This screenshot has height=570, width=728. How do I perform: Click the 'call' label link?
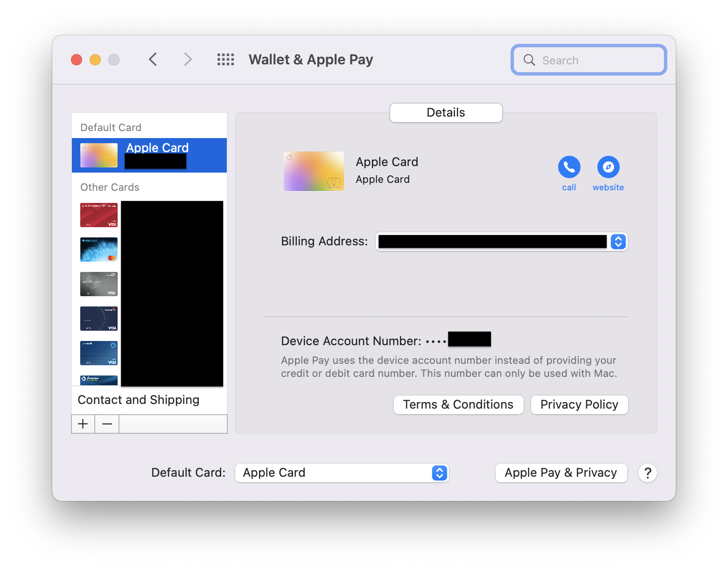569,188
